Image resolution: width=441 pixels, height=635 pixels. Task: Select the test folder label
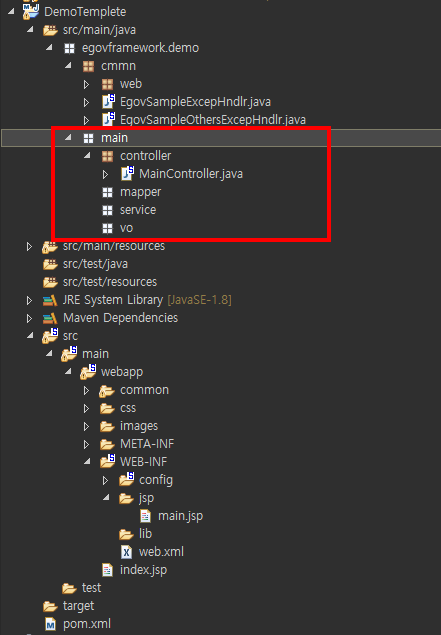[x=92, y=588]
